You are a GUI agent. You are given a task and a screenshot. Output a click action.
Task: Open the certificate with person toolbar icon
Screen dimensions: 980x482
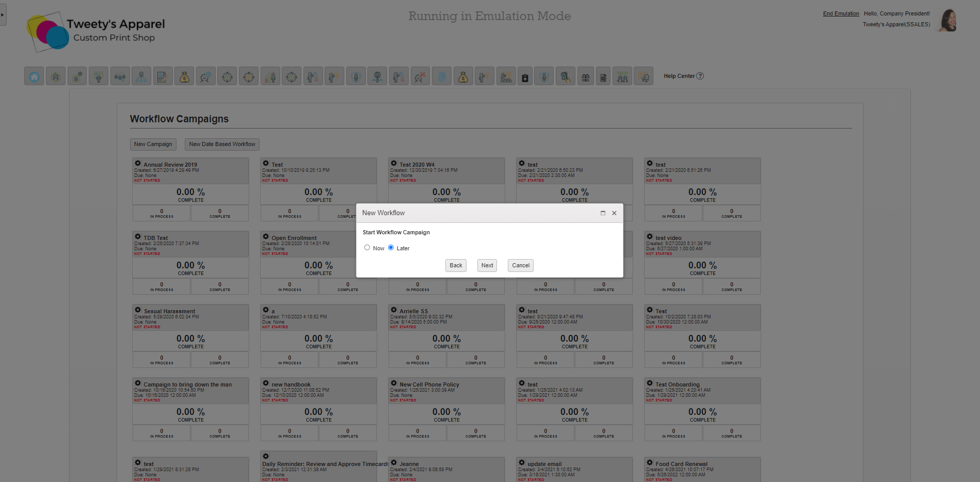tap(644, 76)
